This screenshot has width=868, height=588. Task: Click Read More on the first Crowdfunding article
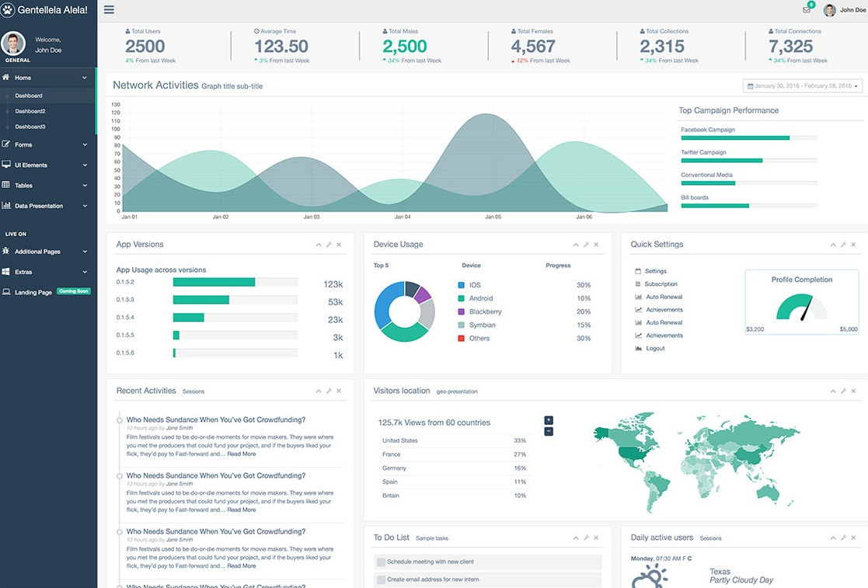pos(241,454)
